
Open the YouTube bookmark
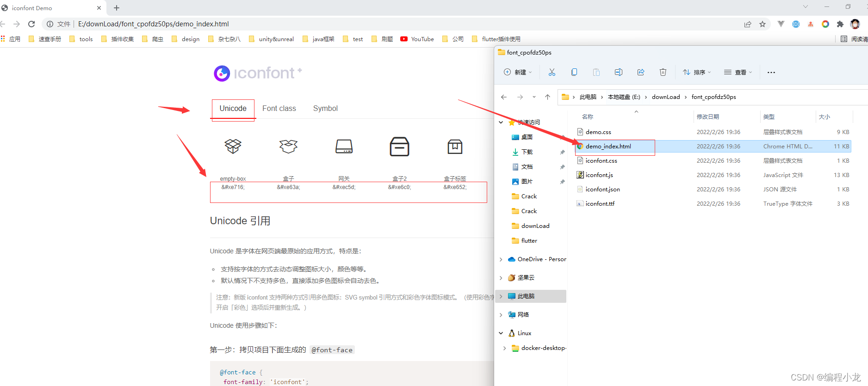tap(417, 39)
